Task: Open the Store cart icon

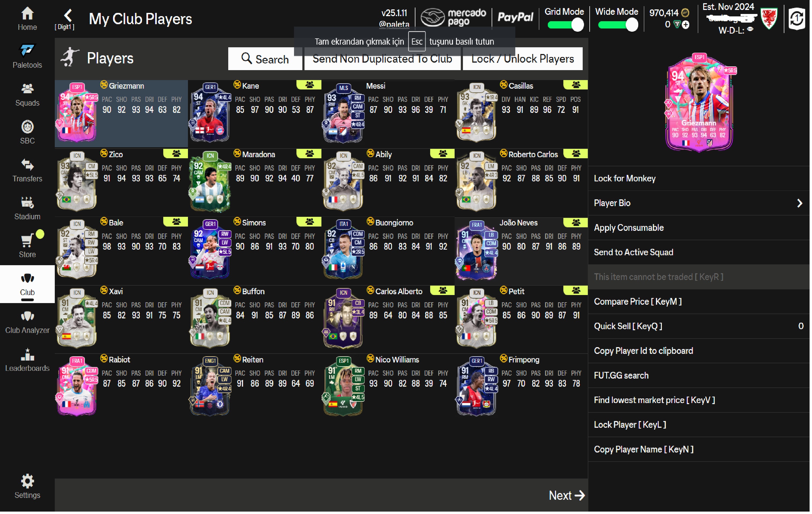Action: [27, 241]
